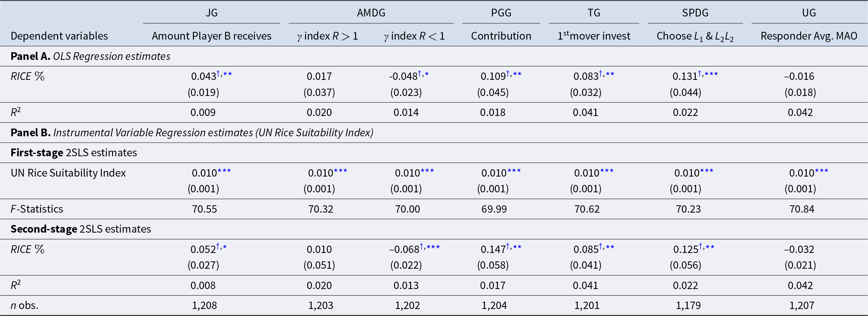Screen dimensions: 868x316
Task: Click the JG column group header
Action: coord(211,13)
